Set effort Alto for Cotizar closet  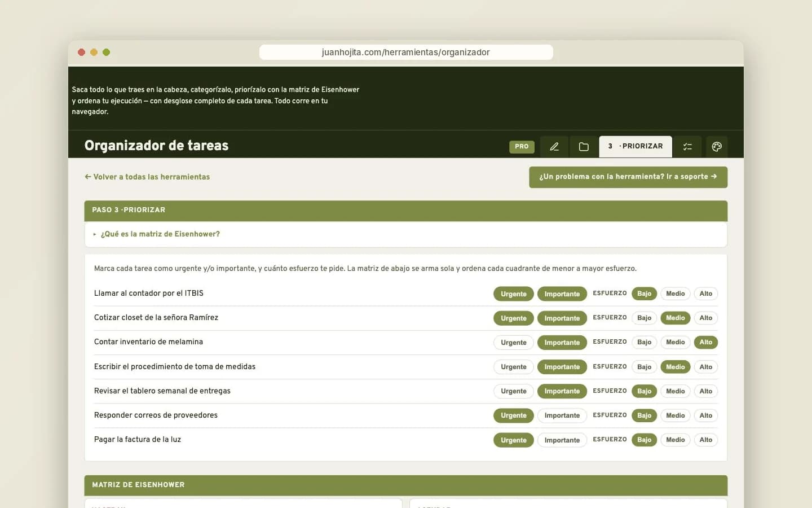pos(706,318)
